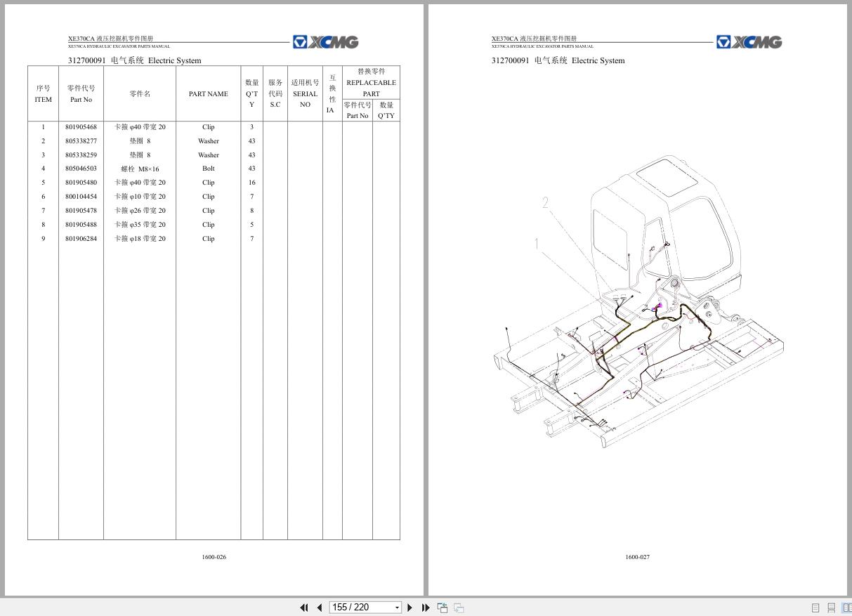The image size is (852, 616).
Task: Click the Washer name in item 3 row
Action: click(209, 155)
